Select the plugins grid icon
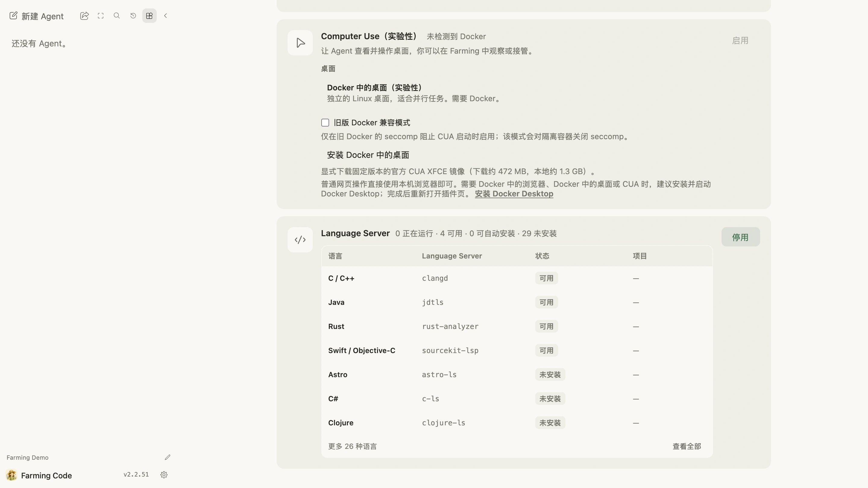The image size is (868, 488). 149,16
